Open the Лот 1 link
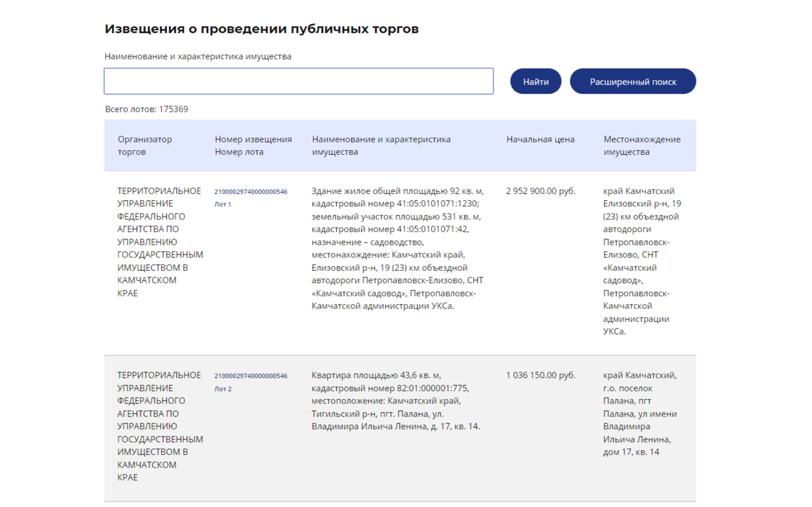The width and height of the screenshot is (812, 507). [x=222, y=204]
